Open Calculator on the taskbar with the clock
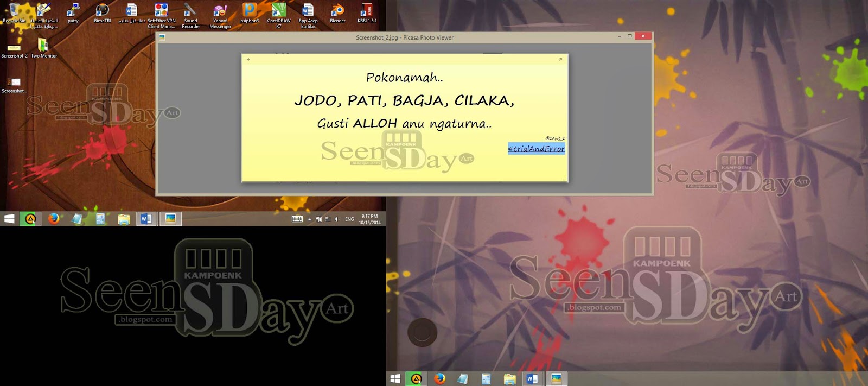The height and width of the screenshot is (386, 868). 100,219
